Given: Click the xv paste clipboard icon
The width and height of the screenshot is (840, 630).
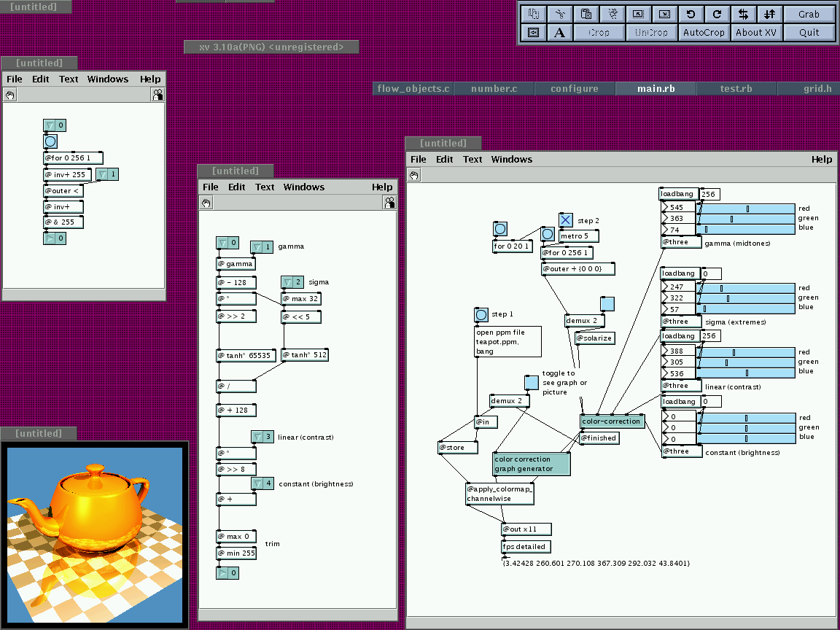Looking at the screenshot, I should coord(586,14).
